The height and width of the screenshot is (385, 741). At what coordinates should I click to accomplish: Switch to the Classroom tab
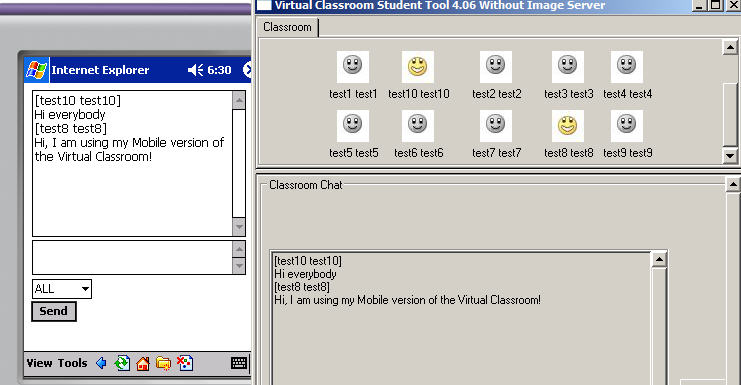[287, 27]
